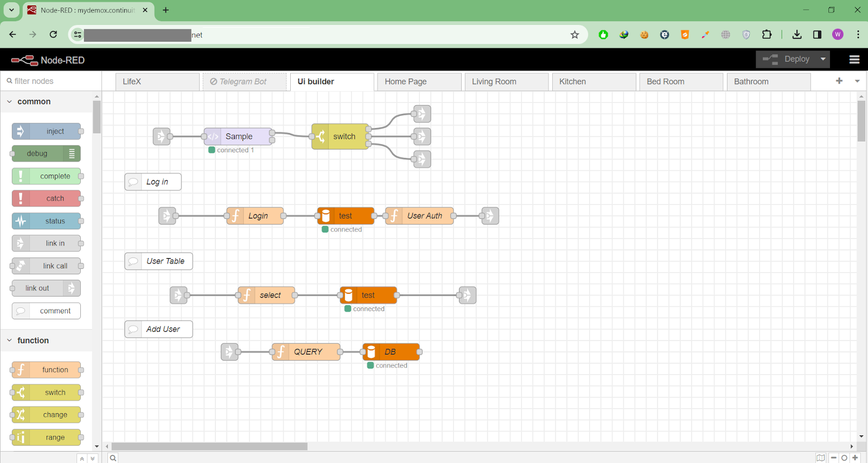Reset workspace zoom with circle button
This screenshot has height=463, width=868.
[x=844, y=458]
